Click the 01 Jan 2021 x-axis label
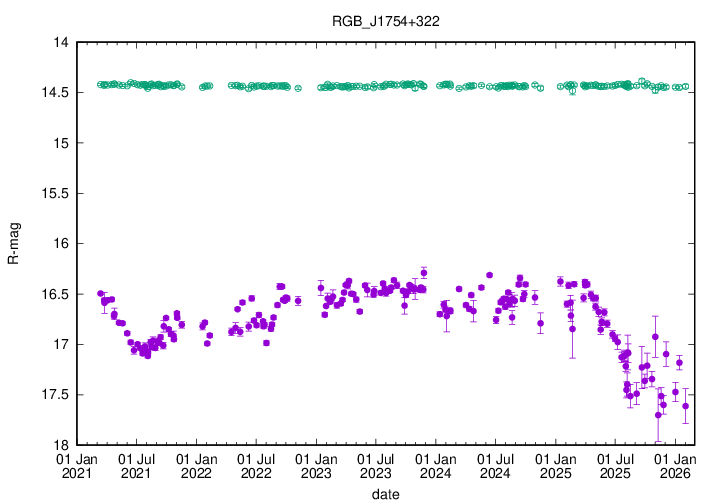720x504 pixels. [77, 465]
